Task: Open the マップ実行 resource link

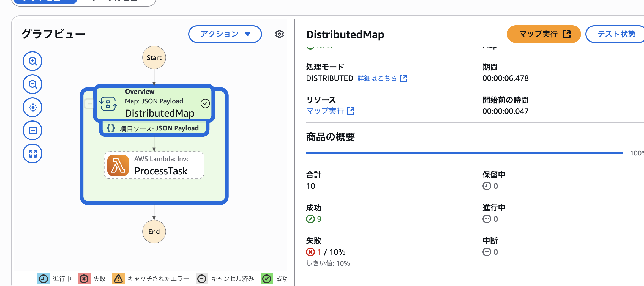Action: click(x=330, y=111)
